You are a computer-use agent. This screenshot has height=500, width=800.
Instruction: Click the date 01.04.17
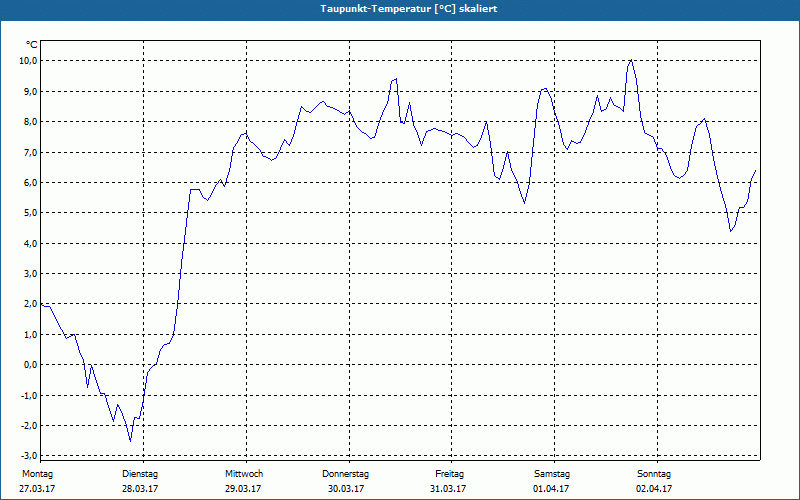[551, 489]
